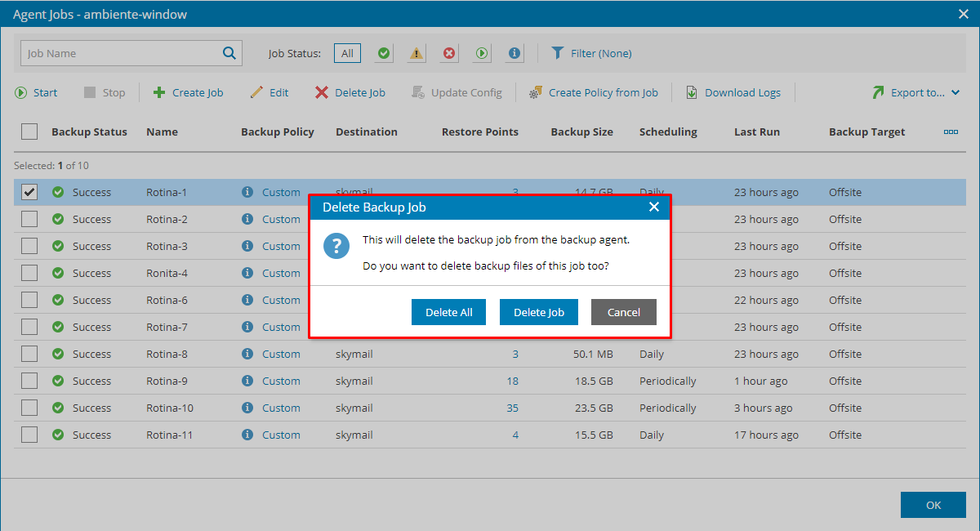The image size is (980, 531).
Task: Click Create Policy from Job
Action: point(594,92)
